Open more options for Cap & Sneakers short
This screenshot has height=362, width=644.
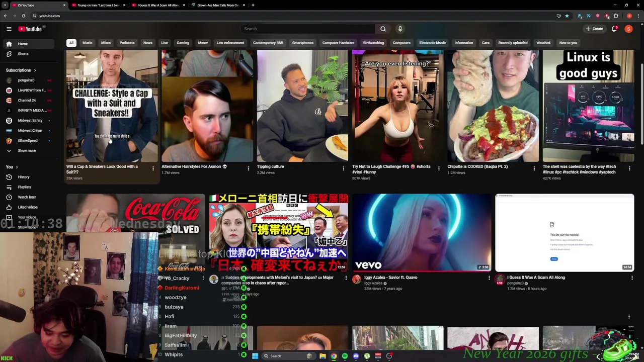pyautogui.click(x=153, y=168)
